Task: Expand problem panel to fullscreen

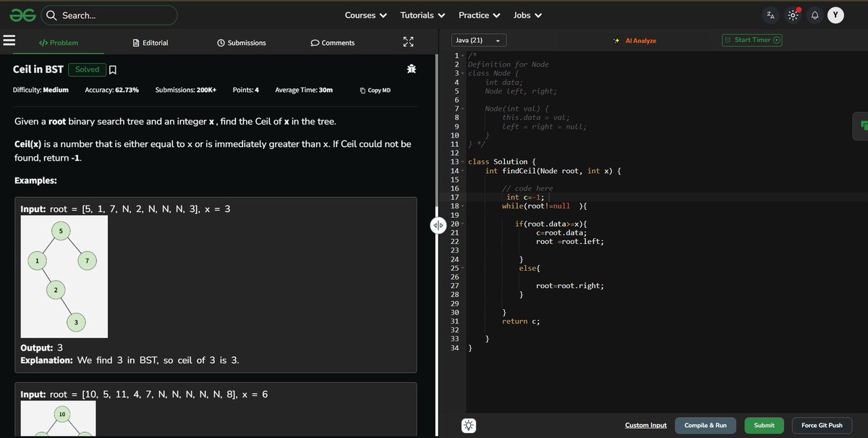Action: click(x=409, y=42)
